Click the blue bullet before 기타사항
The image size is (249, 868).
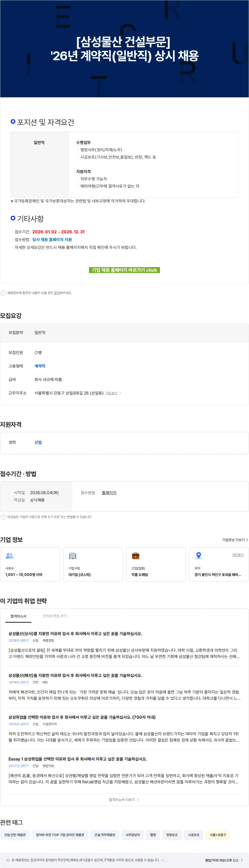[x=13, y=218]
